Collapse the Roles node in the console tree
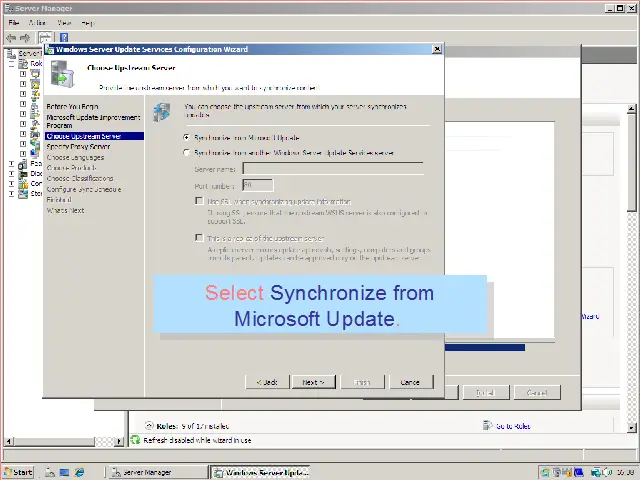The height and width of the screenshot is (480, 640). pyautogui.click(x=11, y=64)
